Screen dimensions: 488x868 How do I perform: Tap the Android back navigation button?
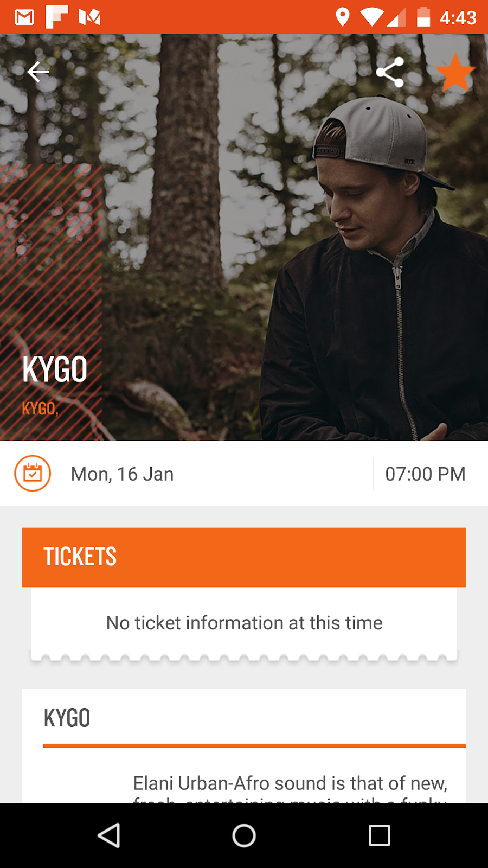(109, 835)
